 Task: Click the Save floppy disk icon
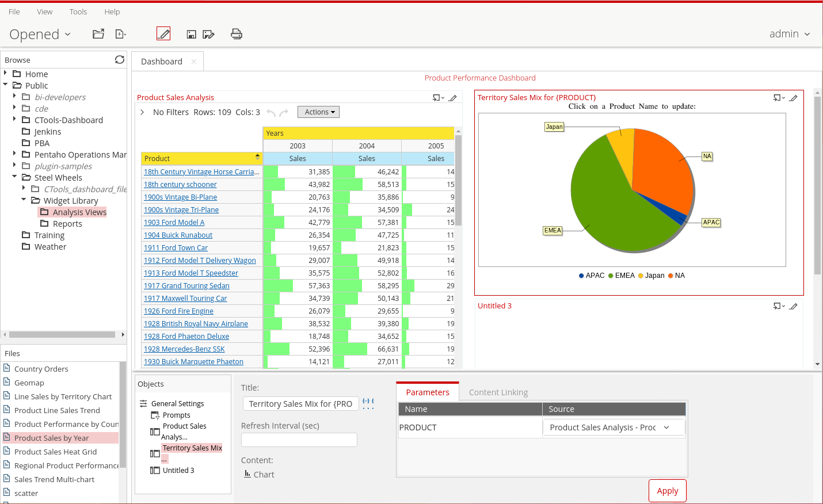click(191, 35)
